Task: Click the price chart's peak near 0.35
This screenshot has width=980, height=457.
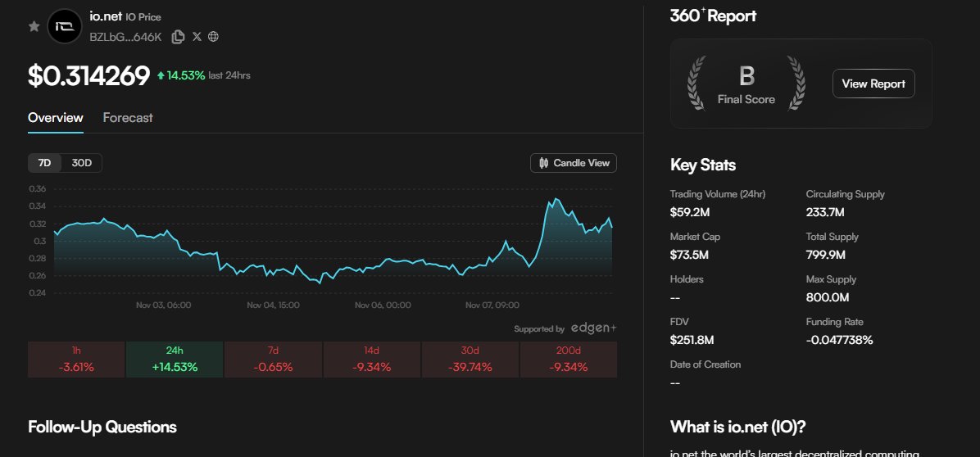Action: [x=556, y=199]
